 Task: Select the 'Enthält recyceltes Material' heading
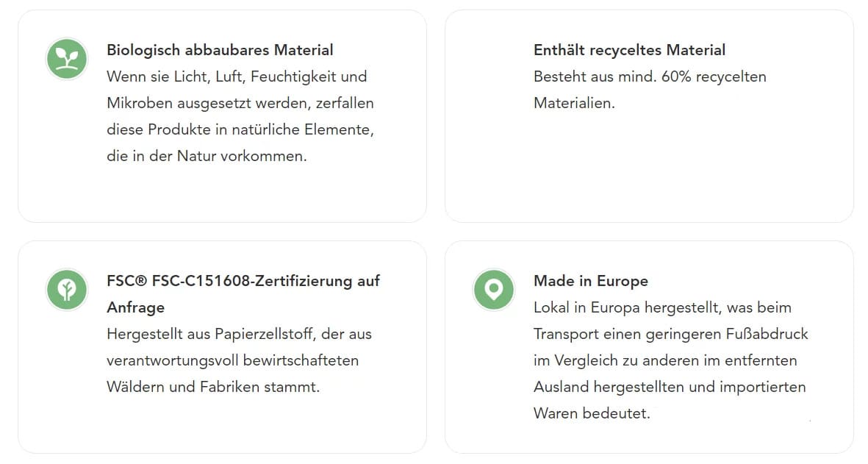(629, 50)
